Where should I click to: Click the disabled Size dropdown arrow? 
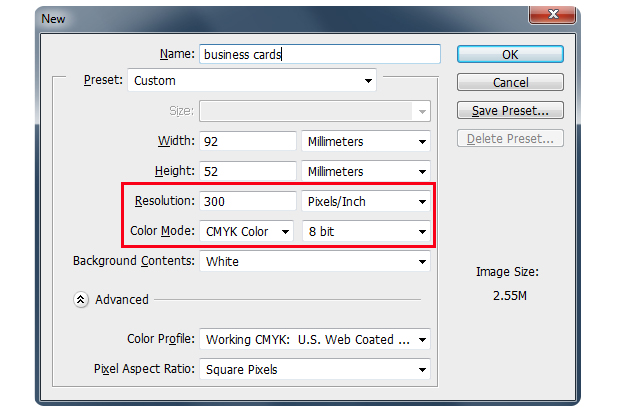tap(422, 111)
